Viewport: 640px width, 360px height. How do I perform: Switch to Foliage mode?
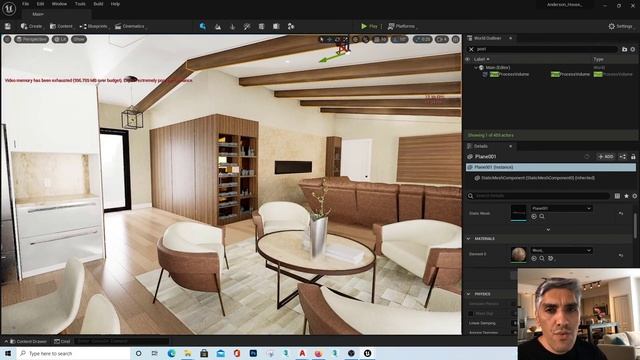(232, 26)
